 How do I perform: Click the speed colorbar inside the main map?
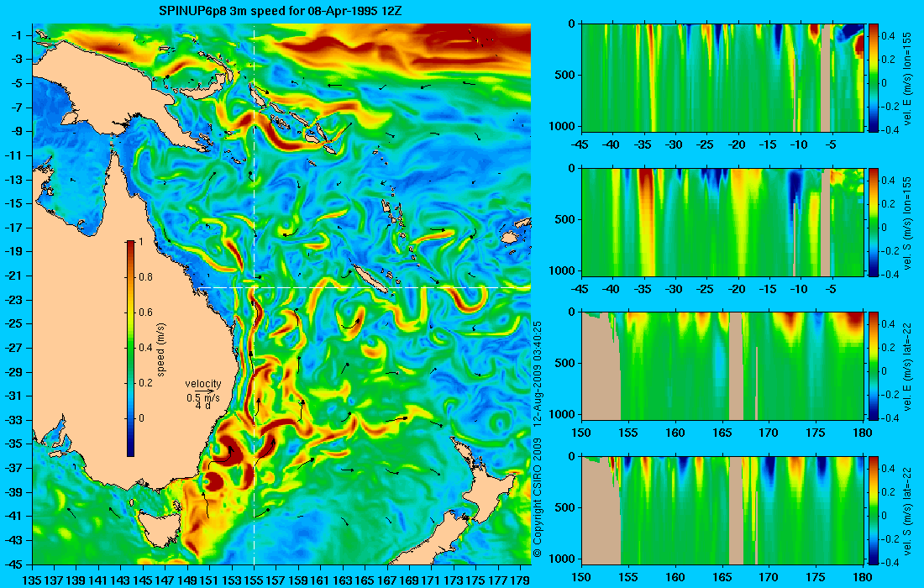pos(130,349)
